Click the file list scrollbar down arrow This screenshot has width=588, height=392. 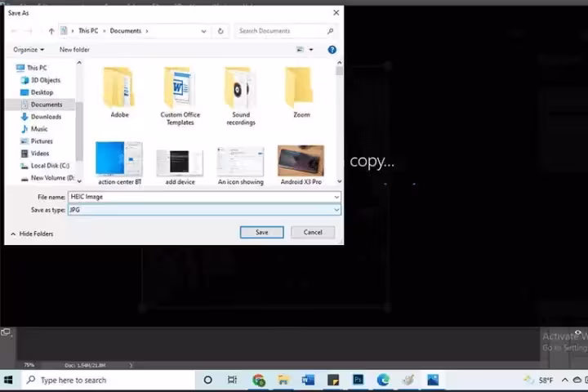(340, 181)
